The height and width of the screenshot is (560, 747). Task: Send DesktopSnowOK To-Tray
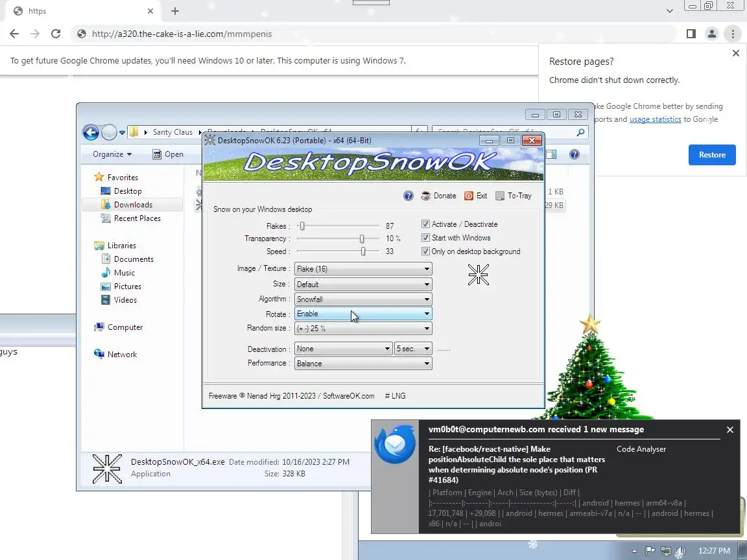(x=513, y=196)
